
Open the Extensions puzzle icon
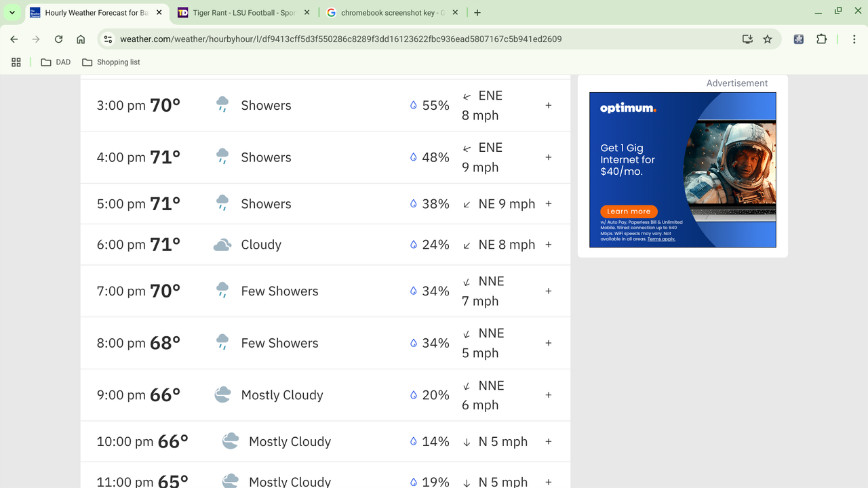(821, 39)
